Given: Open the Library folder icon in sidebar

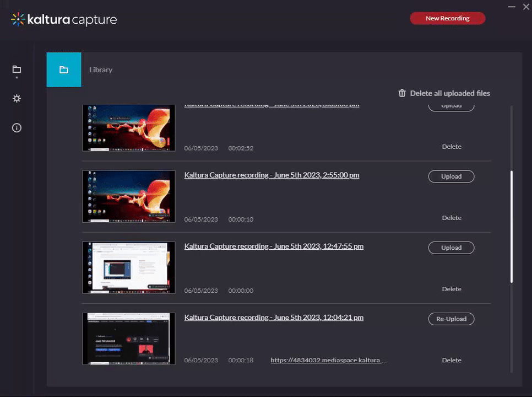Looking at the screenshot, I should (x=17, y=69).
